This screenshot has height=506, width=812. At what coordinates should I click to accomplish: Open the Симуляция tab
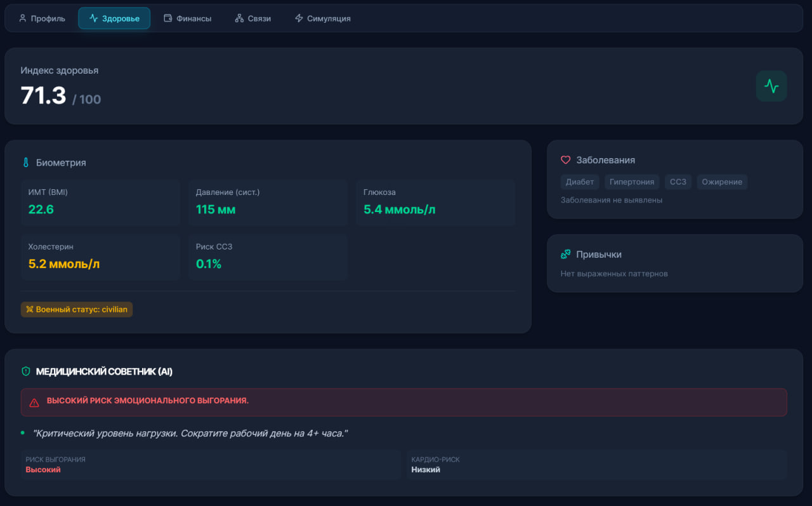322,18
